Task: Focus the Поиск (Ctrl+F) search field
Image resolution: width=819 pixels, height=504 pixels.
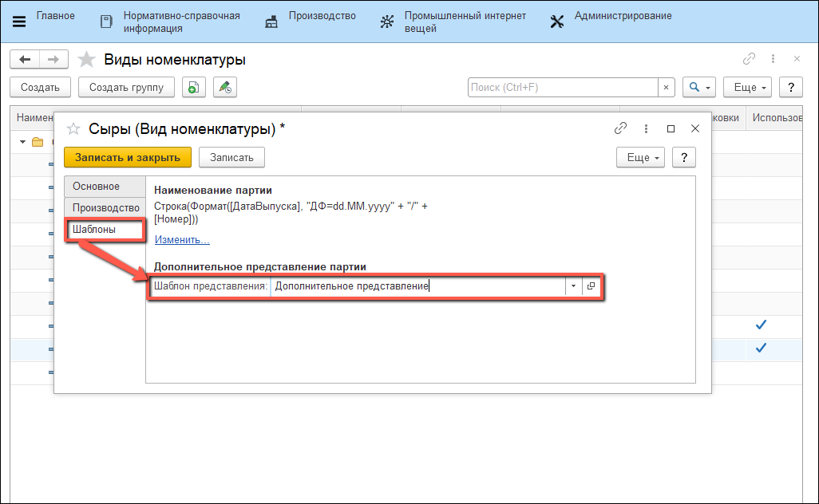Action: tap(562, 87)
